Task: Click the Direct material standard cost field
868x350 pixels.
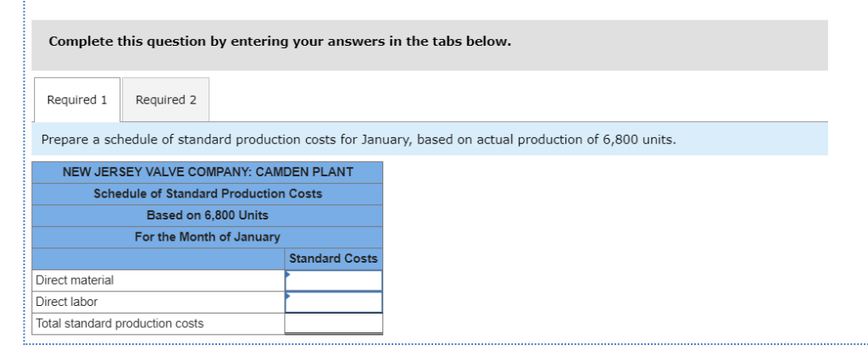Action: (334, 281)
